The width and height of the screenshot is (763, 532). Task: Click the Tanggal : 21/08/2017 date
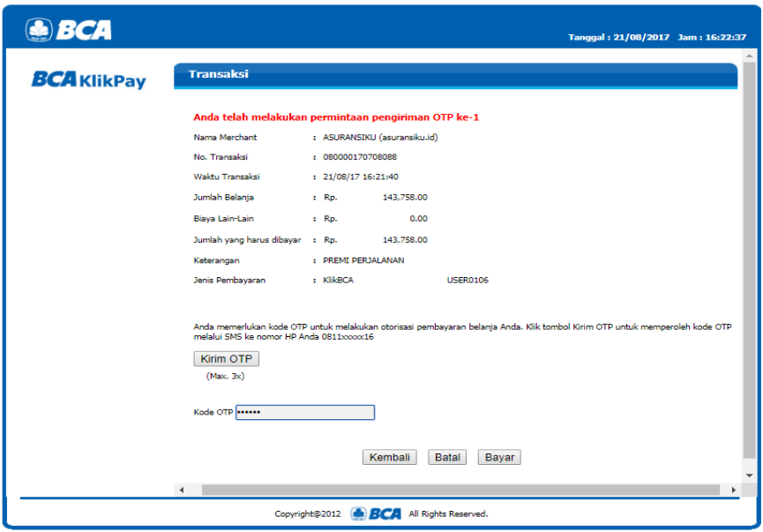click(619, 37)
